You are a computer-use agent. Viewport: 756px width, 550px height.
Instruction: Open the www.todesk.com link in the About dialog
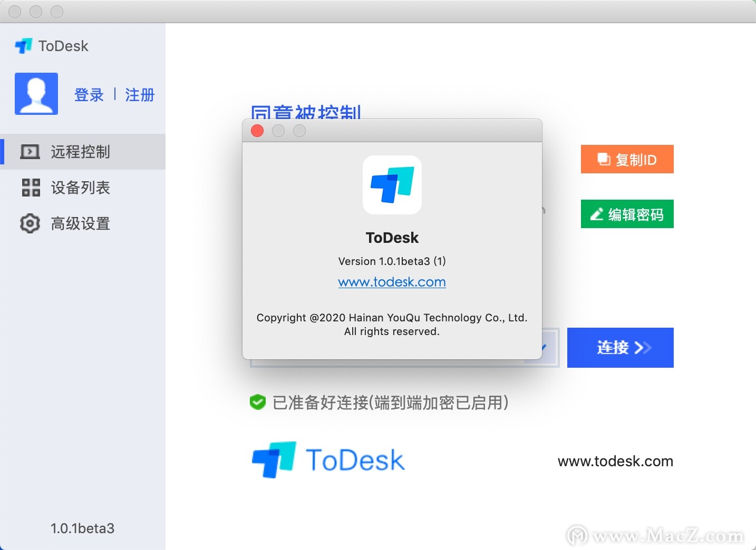pyautogui.click(x=392, y=282)
